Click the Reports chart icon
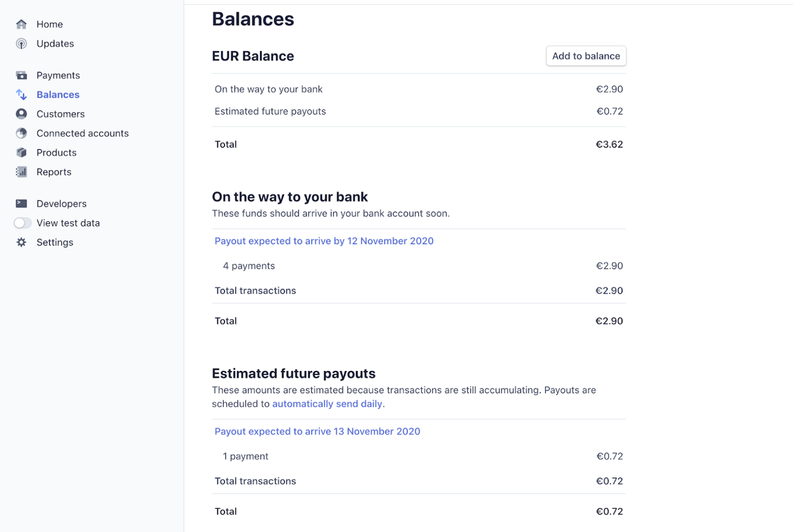Screen dimensions: 793x532 (21, 172)
